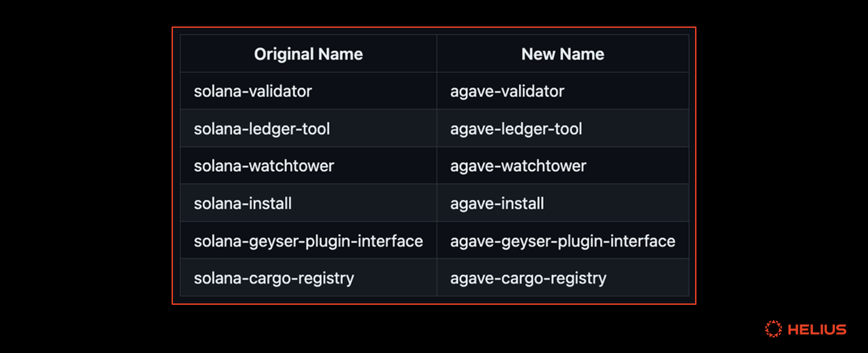The image size is (868, 353).
Task: Click agave-geyser-plugin-interface text
Action: point(563,241)
